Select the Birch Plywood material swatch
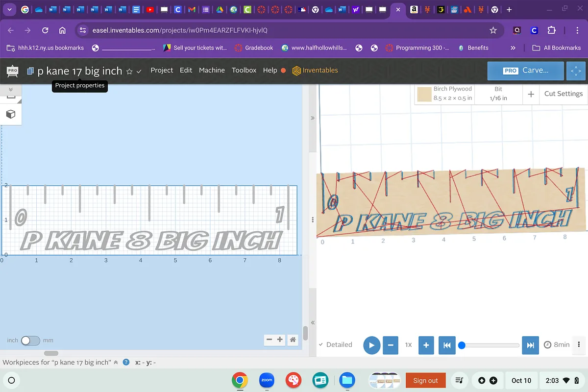The image size is (588, 392). (x=424, y=94)
